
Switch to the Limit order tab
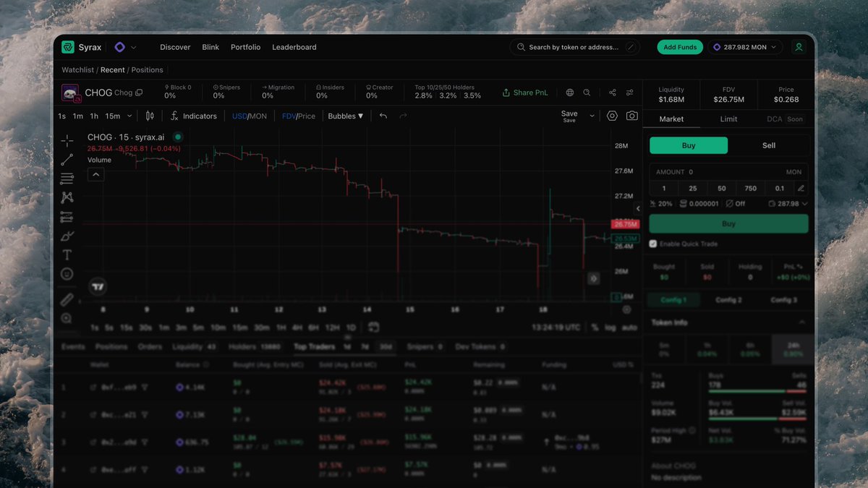pyautogui.click(x=729, y=119)
